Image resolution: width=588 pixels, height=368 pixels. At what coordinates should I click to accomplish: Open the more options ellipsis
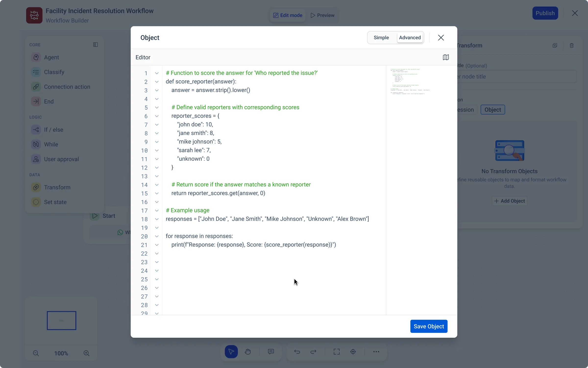tap(376, 352)
